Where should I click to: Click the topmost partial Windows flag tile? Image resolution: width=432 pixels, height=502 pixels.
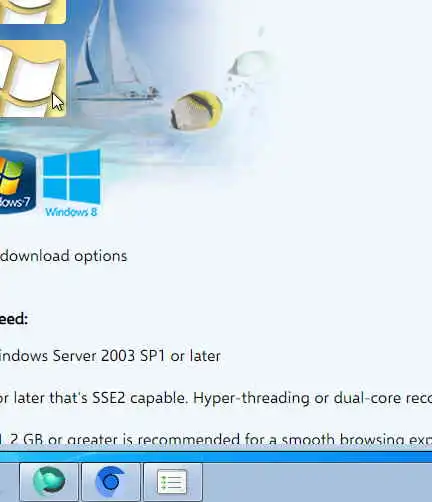[x=33, y=12]
